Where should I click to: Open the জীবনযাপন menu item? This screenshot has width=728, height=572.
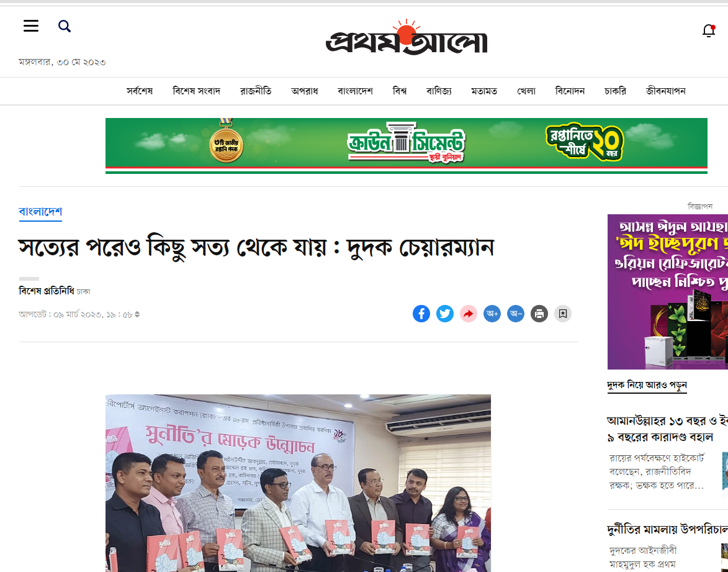click(x=665, y=91)
